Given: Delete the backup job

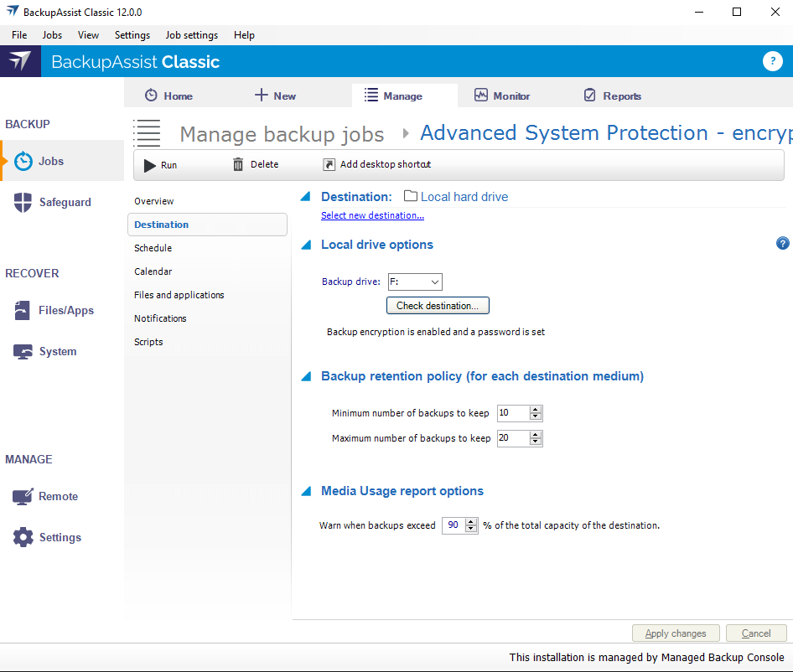Looking at the screenshot, I should pyautogui.click(x=256, y=164).
